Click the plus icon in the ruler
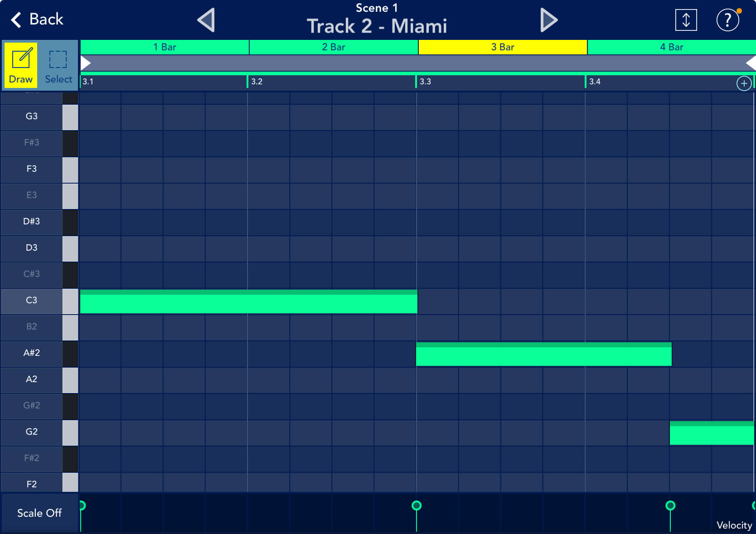The image size is (756, 534). (x=744, y=83)
